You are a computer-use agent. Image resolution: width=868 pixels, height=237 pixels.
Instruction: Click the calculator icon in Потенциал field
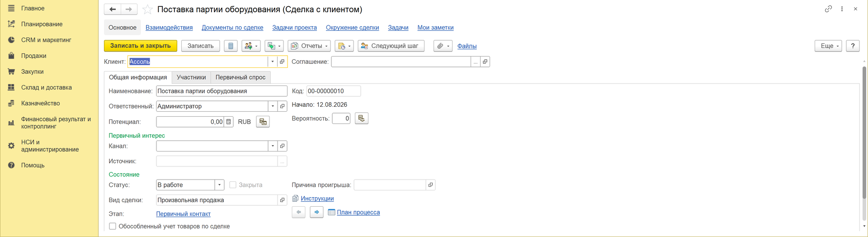tap(228, 122)
